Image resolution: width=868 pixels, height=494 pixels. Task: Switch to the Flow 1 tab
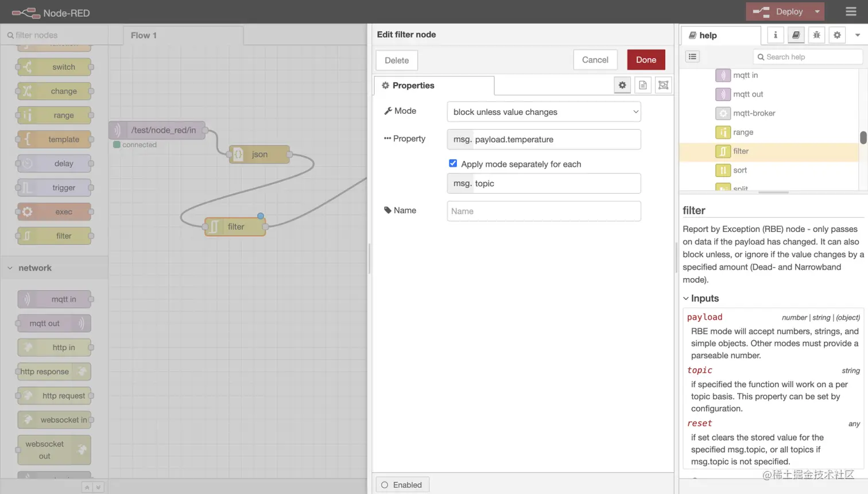pyautogui.click(x=144, y=35)
